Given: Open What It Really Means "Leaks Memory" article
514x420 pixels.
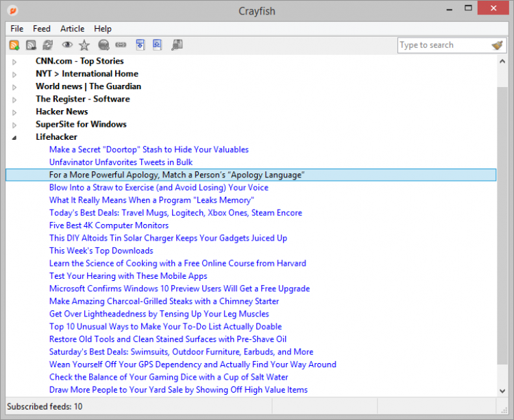Looking at the screenshot, I should click(x=151, y=200).
